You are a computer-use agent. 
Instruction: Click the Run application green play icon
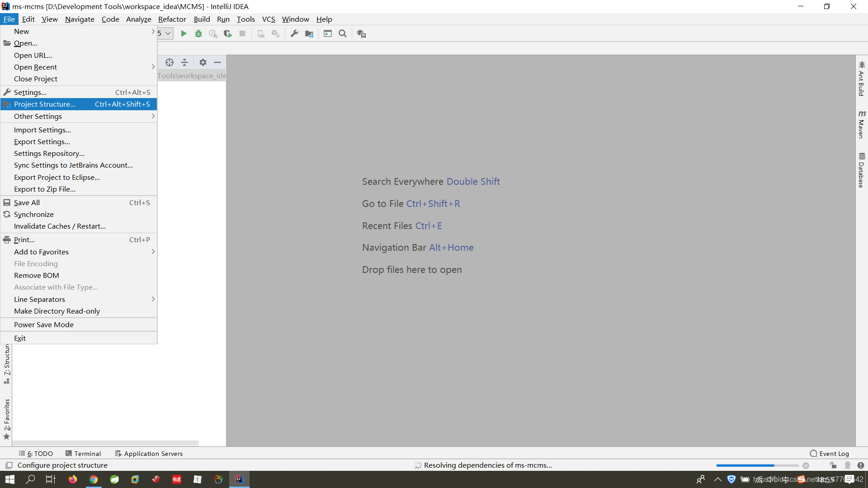click(x=184, y=33)
